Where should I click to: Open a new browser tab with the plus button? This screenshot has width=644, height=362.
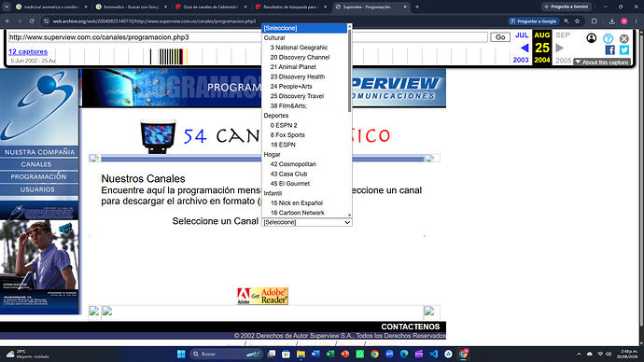tap(417, 7)
